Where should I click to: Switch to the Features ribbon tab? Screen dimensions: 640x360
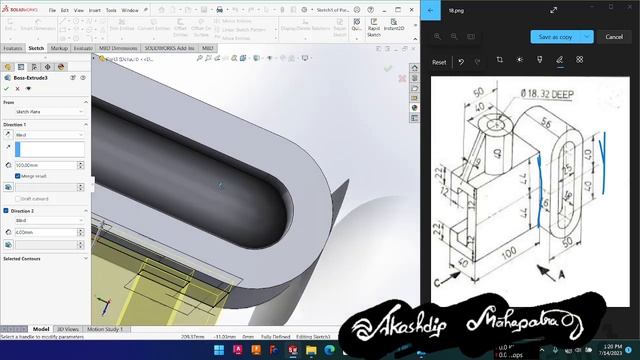coord(13,48)
